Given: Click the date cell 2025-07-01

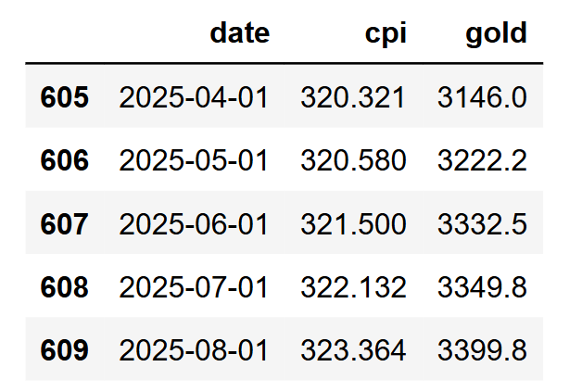Looking at the screenshot, I should coord(194,287).
